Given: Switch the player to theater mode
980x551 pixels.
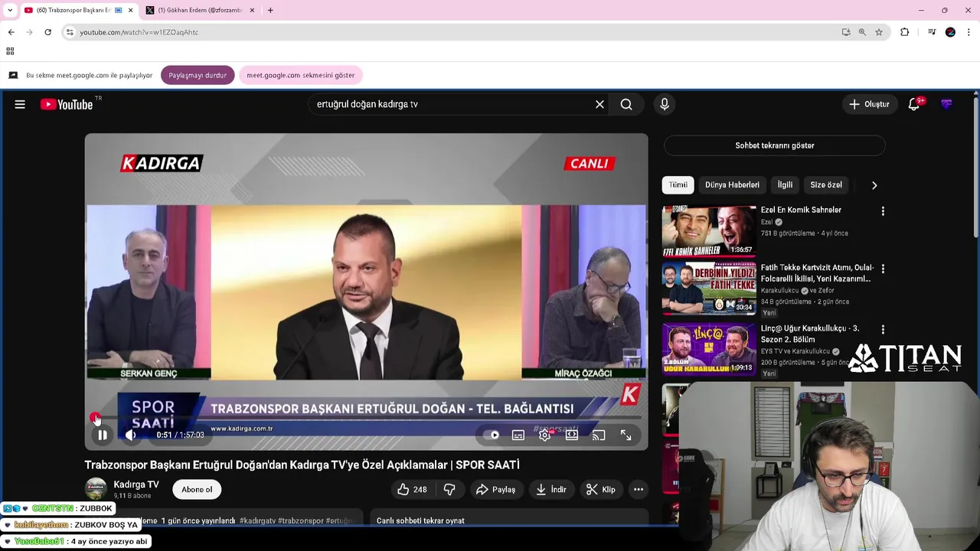Looking at the screenshot, I should [572, 435].
